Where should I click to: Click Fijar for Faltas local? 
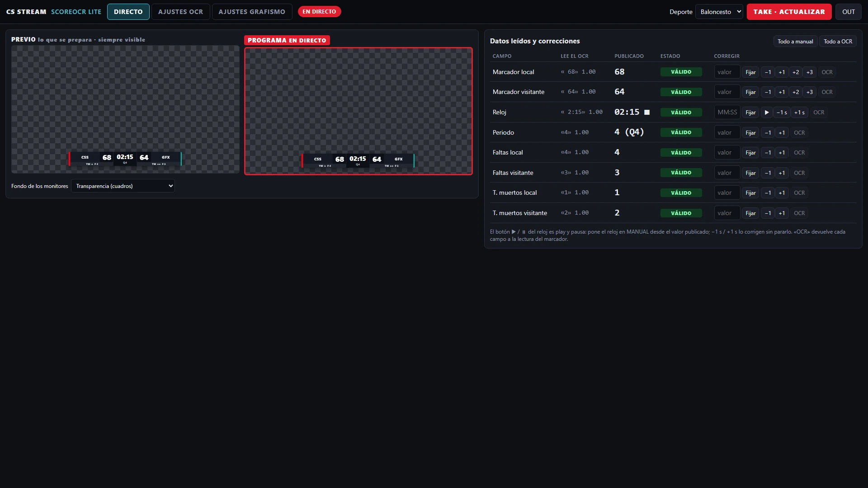click(750, 153)
